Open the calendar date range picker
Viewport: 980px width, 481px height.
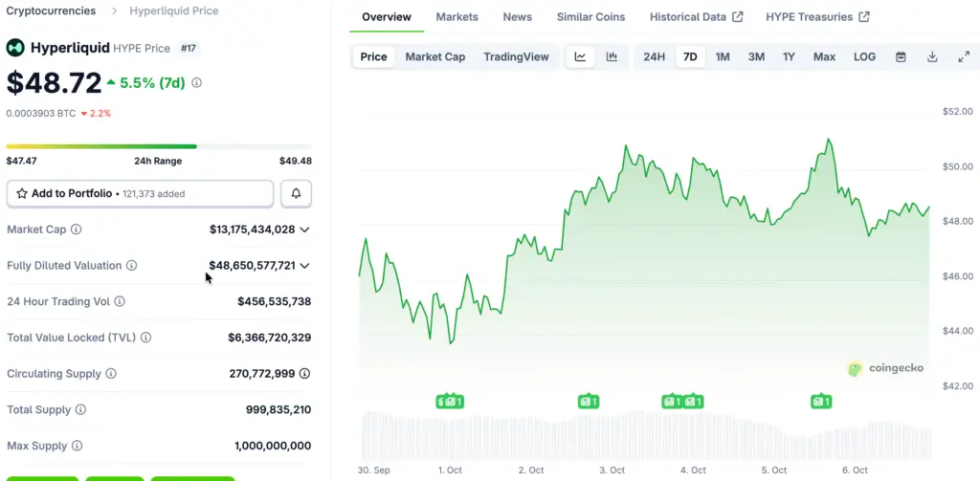pos(901,57)
